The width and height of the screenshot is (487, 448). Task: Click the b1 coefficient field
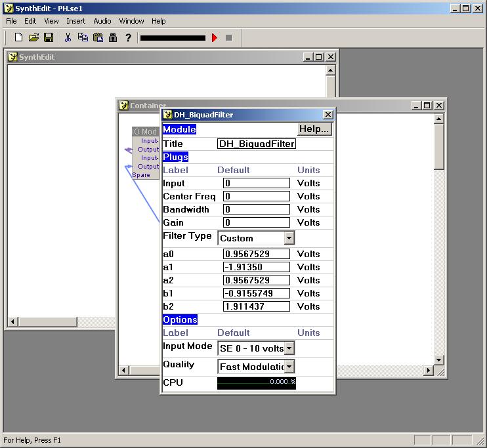pos(256,293)
